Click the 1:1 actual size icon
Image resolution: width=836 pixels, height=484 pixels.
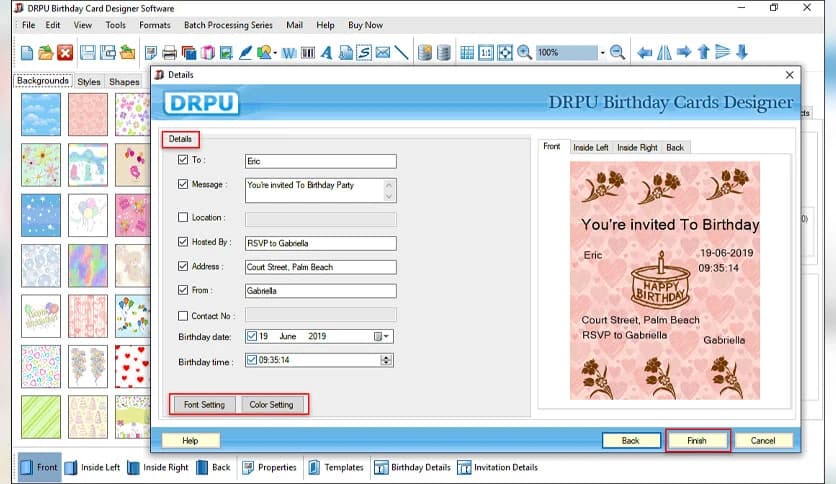pos(486,52)
